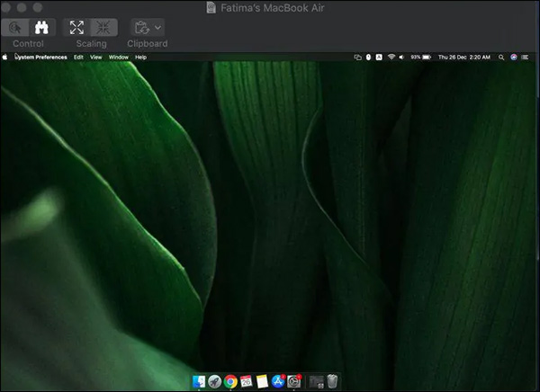Click the Window menu
The width and height of the screenshot is (540, 392).
point(118,57)
